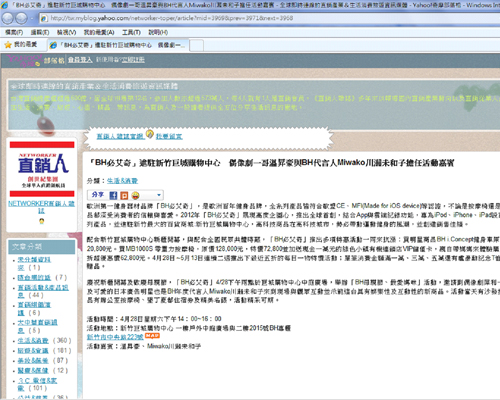Image resolution: width=500 pixels, height=400 pixels.
Task: Click the small avatar icon under NETWORKER link
Action: tap(42, 221)
